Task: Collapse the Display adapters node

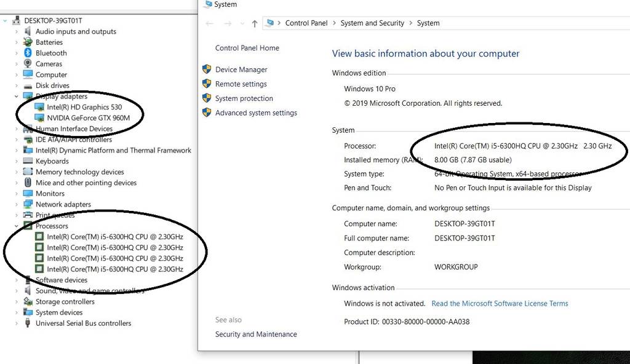Action: 17,97
